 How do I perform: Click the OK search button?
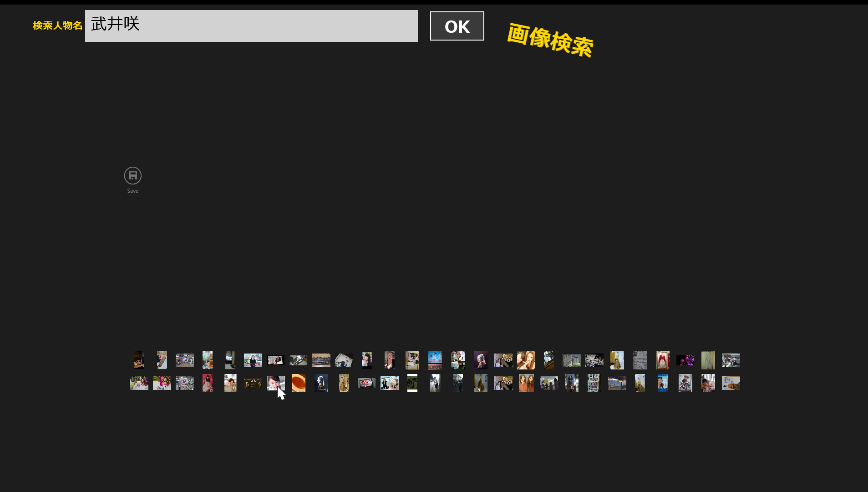point(457,26)
